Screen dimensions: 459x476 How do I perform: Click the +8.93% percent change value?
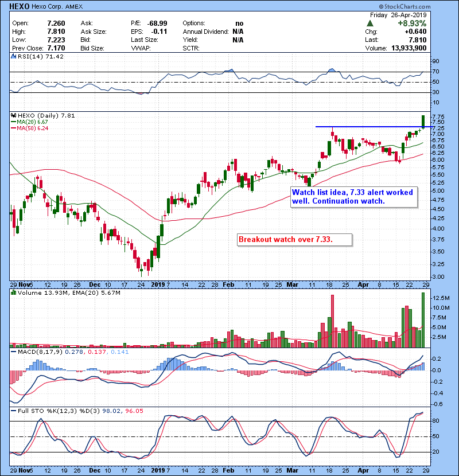(x=412, y=24)
